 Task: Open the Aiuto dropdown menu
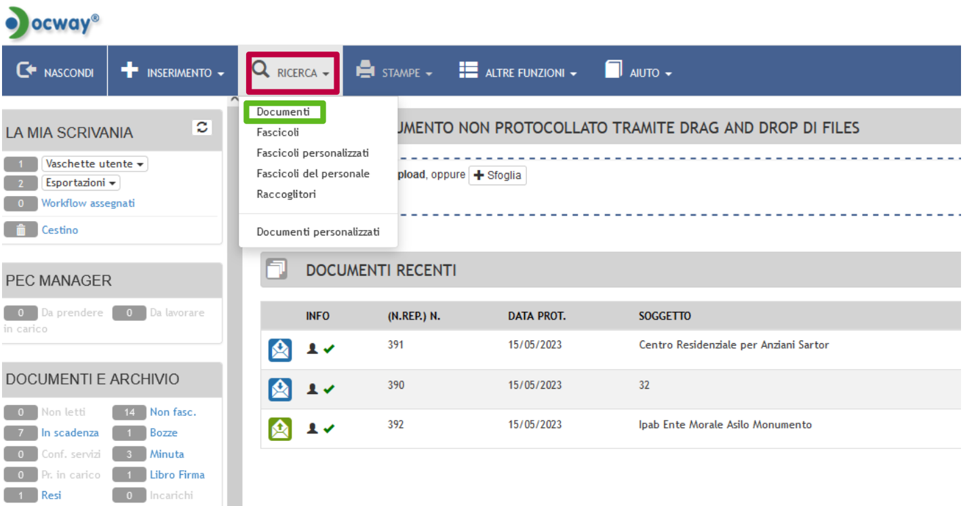click(638, 72)
